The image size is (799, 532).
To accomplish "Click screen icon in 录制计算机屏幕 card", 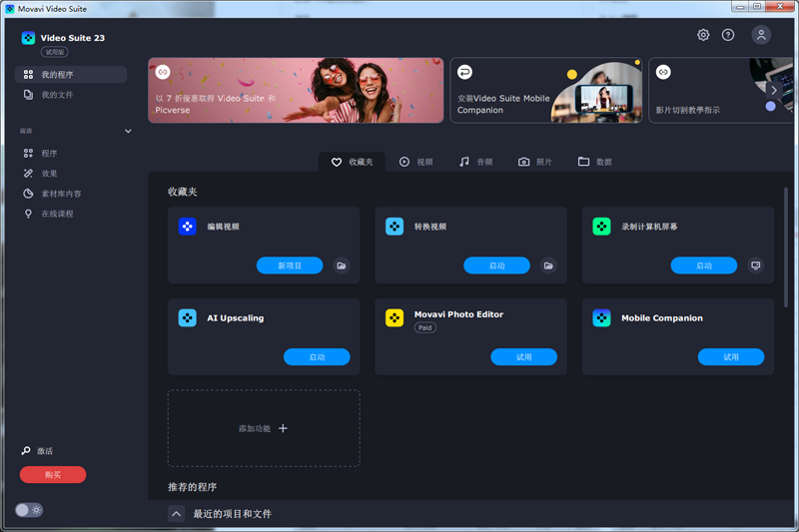I will coord(756,266).
